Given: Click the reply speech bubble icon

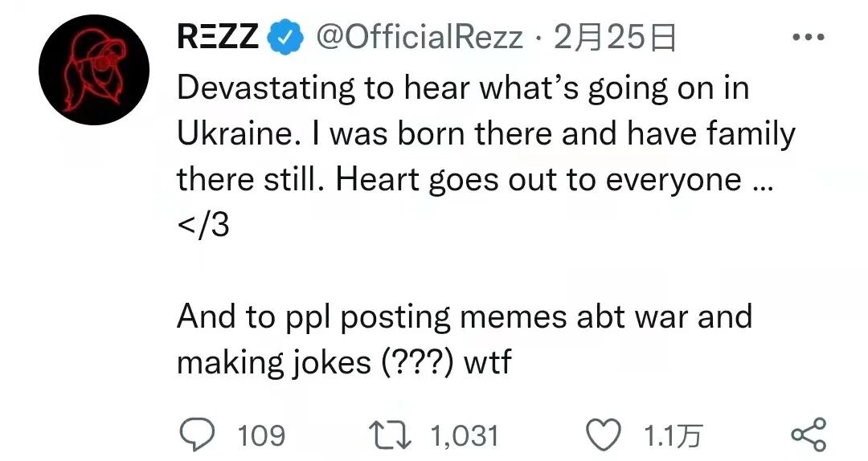Looking at the screenshot, I should coord(193,434).
